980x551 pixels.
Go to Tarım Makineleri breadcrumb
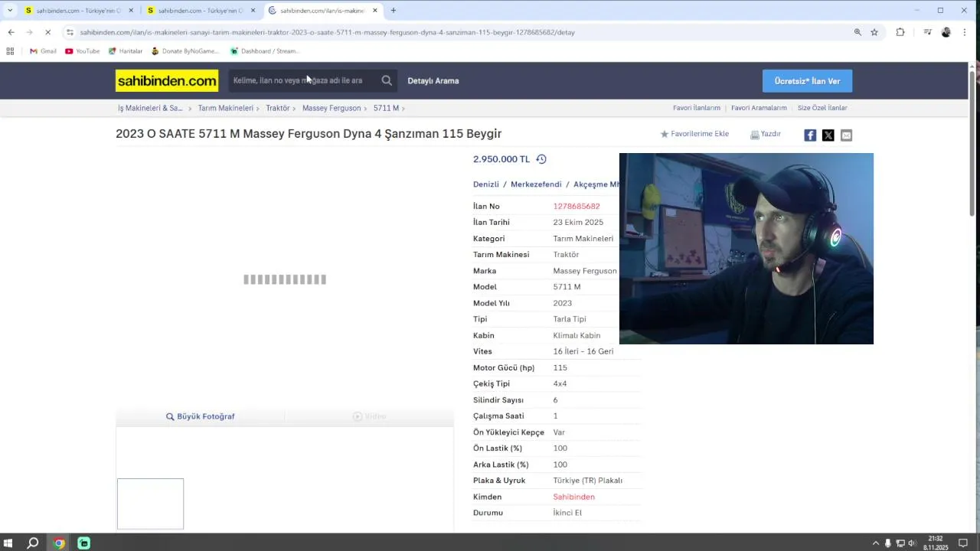pyautogui.click(x=225, y=108)
